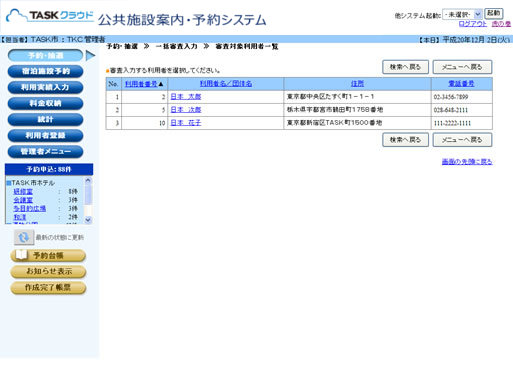Click phone number 111-2222-1111
Screen dimensions: 513x366
452,123
